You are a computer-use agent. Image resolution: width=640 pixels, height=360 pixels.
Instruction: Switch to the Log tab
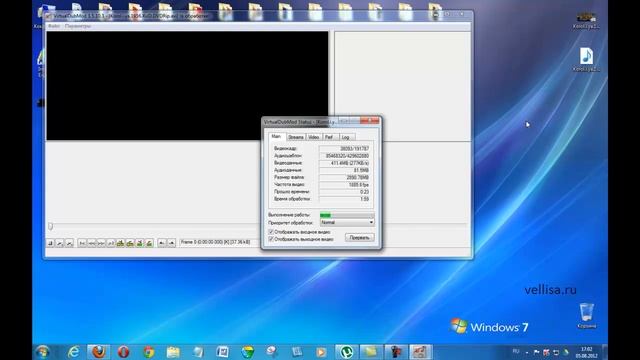point(346,137)
